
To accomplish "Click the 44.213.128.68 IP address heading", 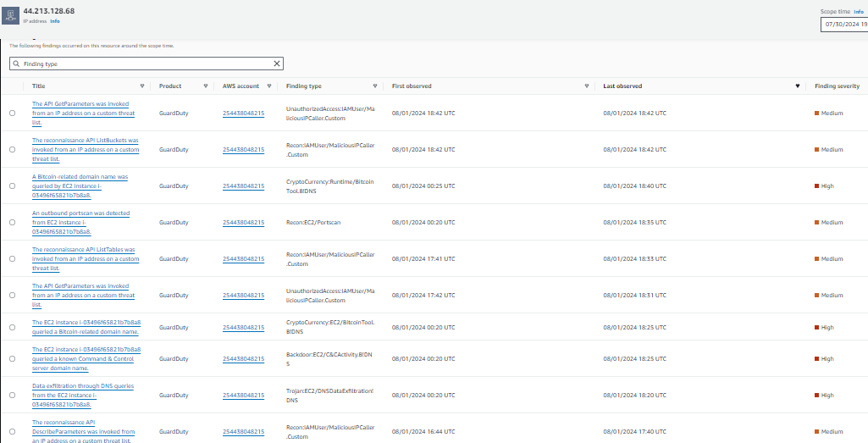I will [x=49, y=11].
